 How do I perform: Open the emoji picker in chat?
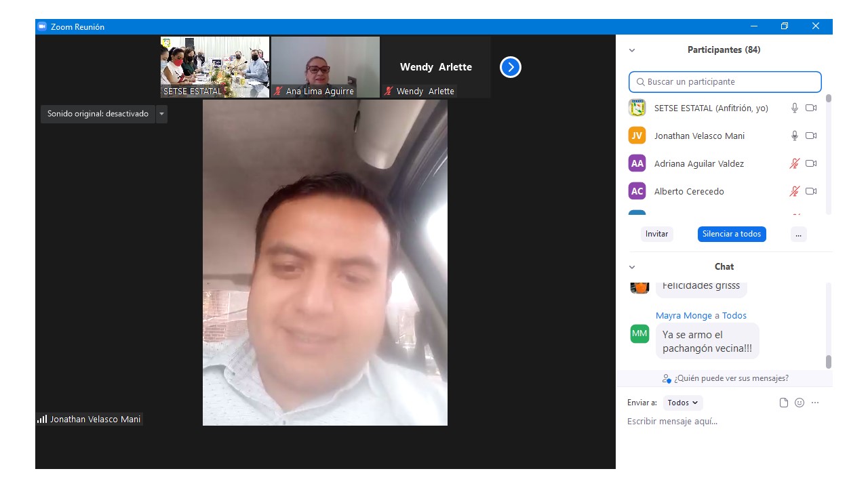pos(800,403)
